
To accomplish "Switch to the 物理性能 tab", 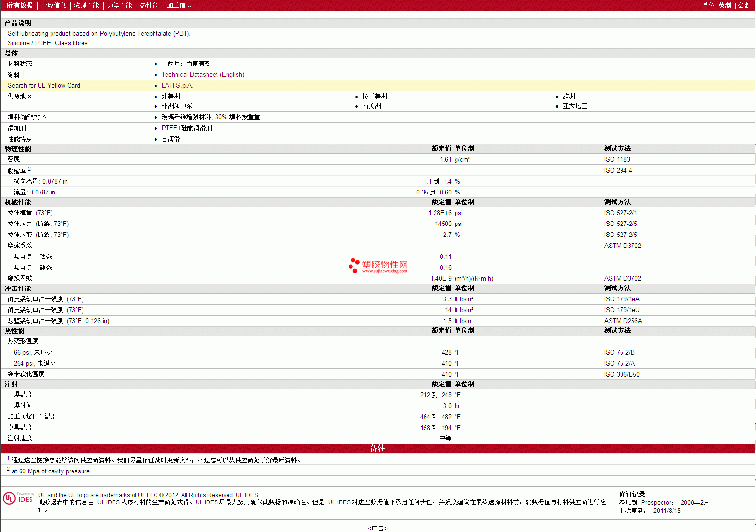I will [86, 6].
